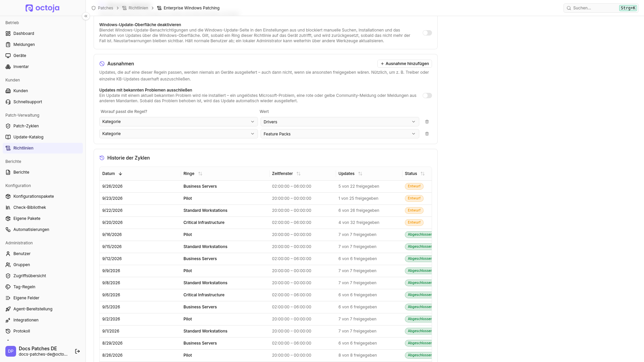The image size is (644, 362).
Task: Open Update-Katalog in the sidebar
Action: coord(43,137)
